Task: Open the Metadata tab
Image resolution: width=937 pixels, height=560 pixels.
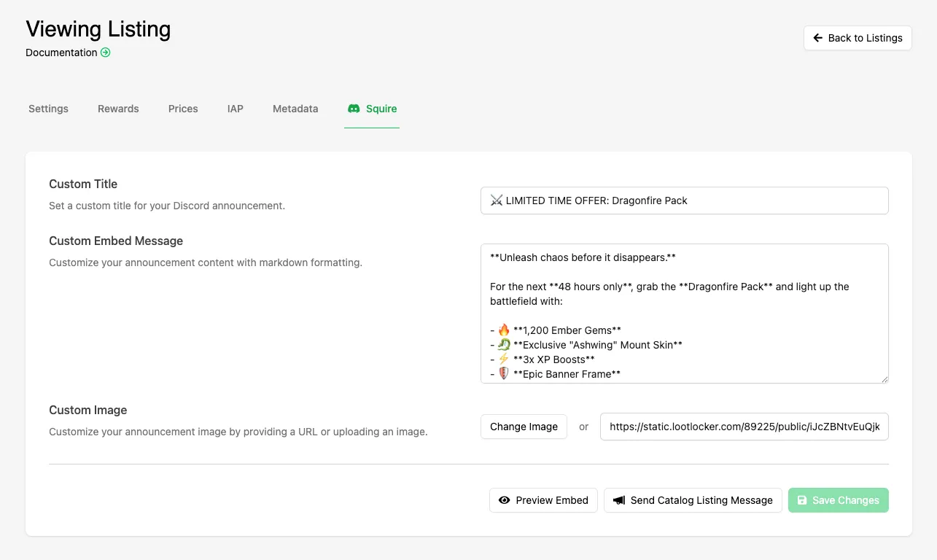Action: point(295,109)
